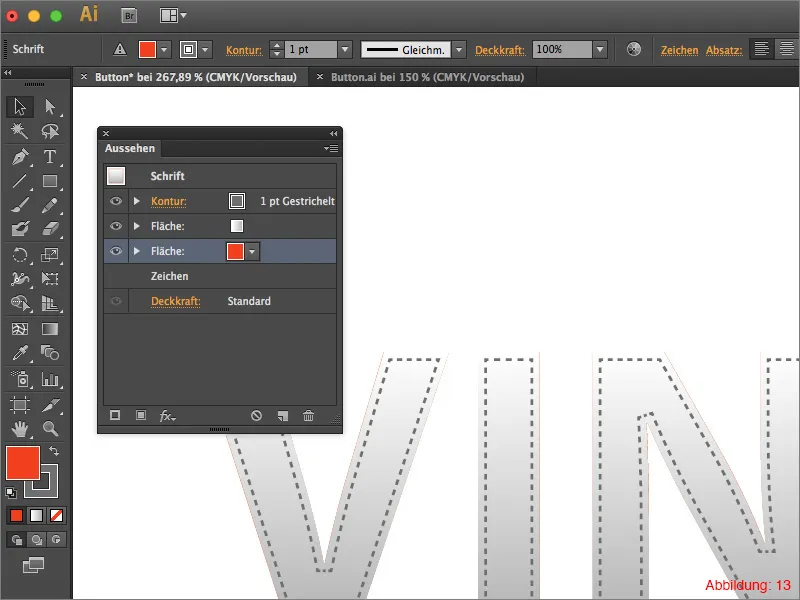Click the Aussehen panel tab
800x600 pixels.
[x=130, y=148]
